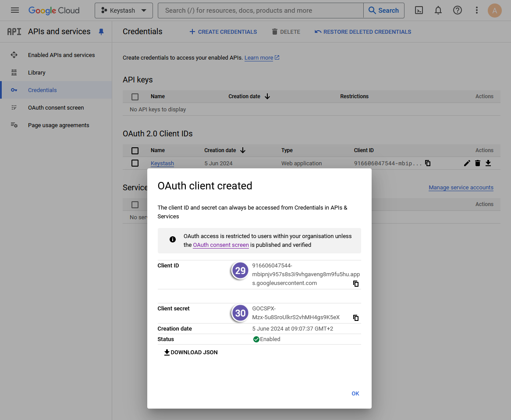Click the Library sidebar icon
This screenshot has height=420, width=511.
click(x=14, y=72)
